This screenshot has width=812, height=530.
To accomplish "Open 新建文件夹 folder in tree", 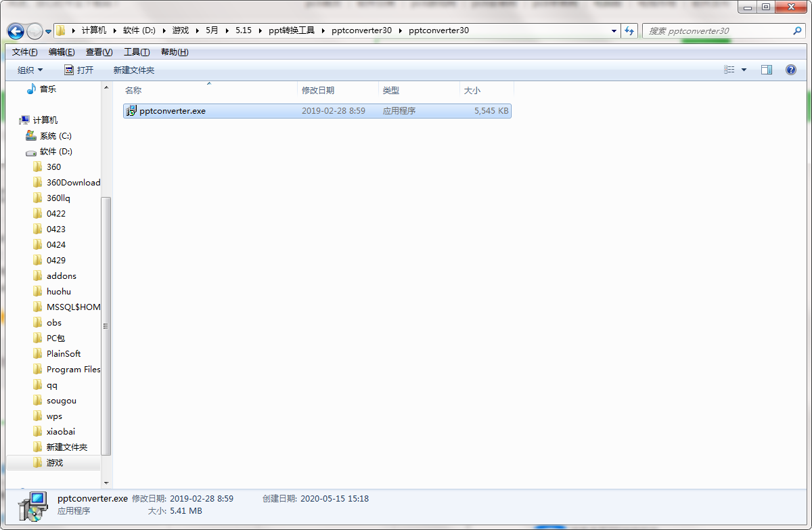I will 66,447.
